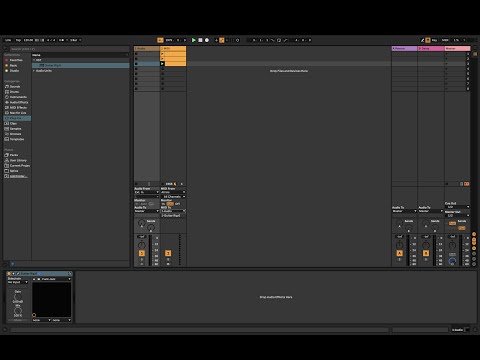Start playback with the green Play button
Viewport: 480px width, 360px height.
[x=193, y=40]
